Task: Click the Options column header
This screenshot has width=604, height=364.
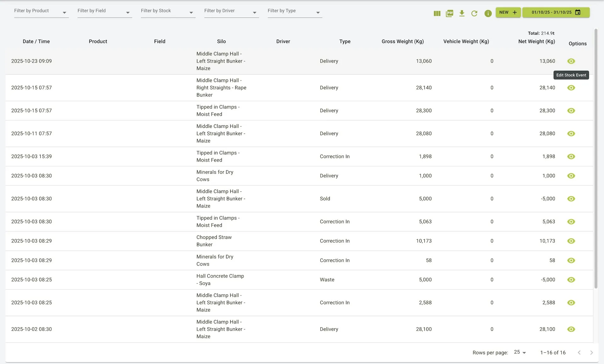Action: click(578, 44)
